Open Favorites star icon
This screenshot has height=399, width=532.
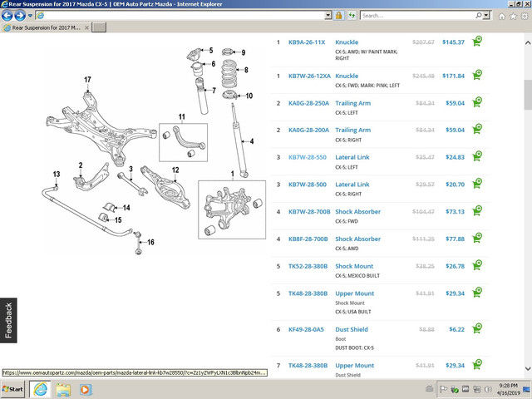pos(513,16)
